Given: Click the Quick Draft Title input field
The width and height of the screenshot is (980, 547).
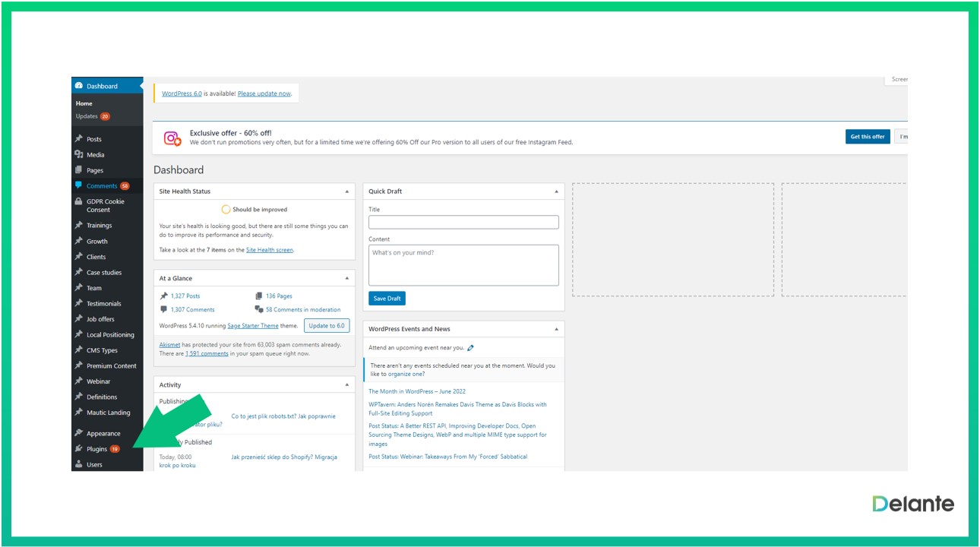Looking at the screenshot, I should (x=463, y=223).
